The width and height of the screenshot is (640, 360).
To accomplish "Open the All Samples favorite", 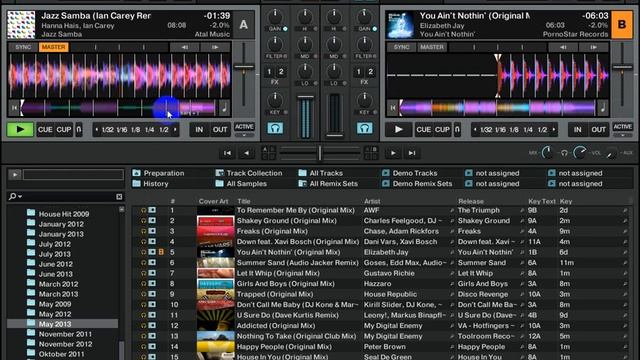I will click(x=242, y=184).
